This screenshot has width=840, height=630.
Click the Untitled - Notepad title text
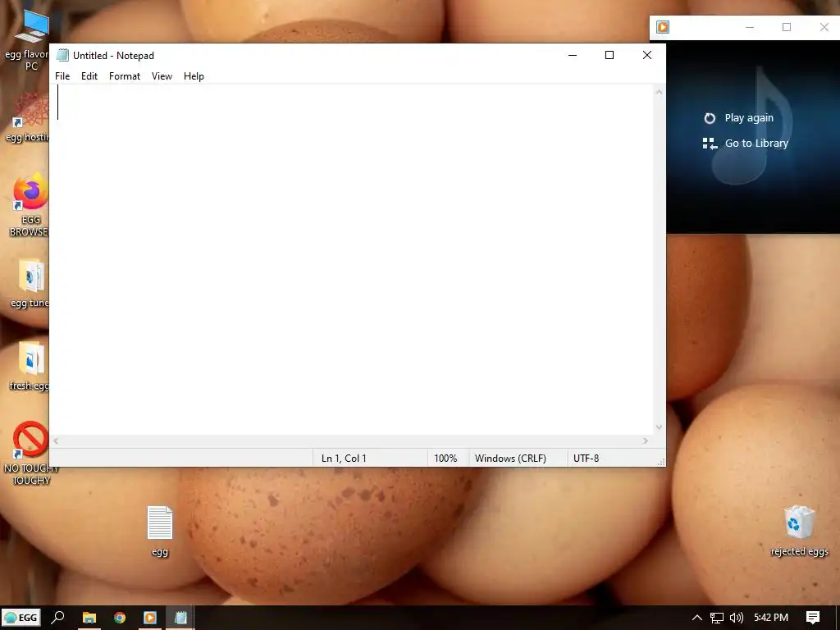pos(113,56)
